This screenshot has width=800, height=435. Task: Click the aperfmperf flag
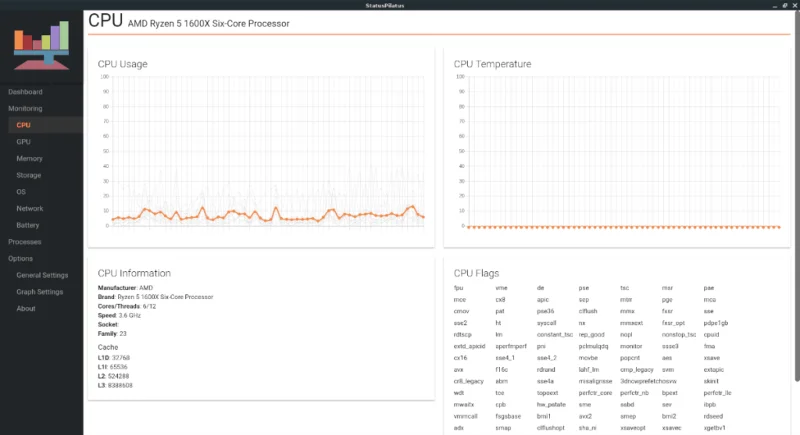(x=511, y=346)
